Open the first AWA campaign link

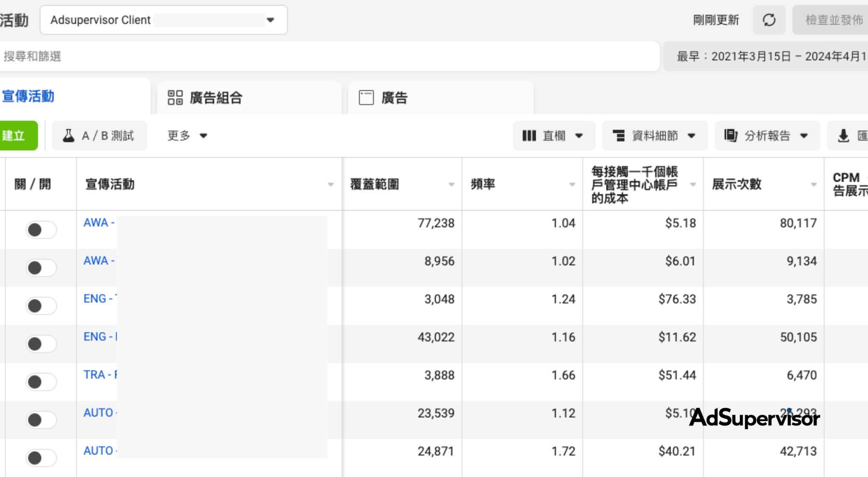point(99,223)
